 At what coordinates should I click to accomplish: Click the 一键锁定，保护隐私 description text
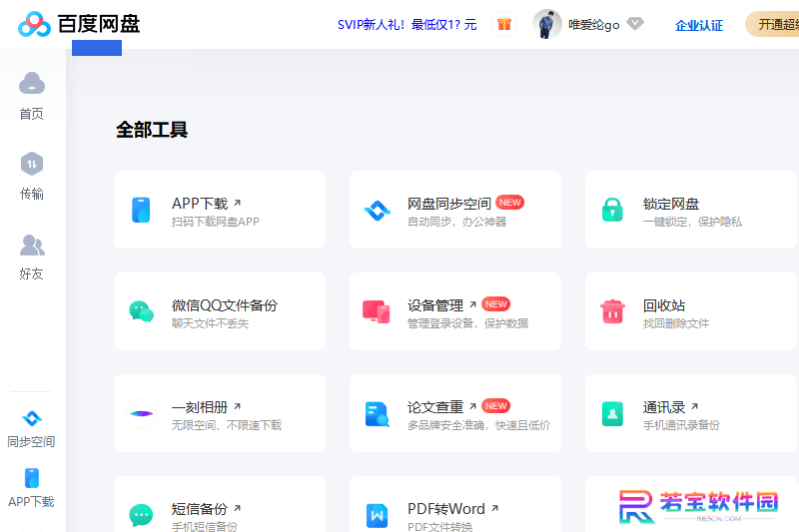tap(692, 222)
